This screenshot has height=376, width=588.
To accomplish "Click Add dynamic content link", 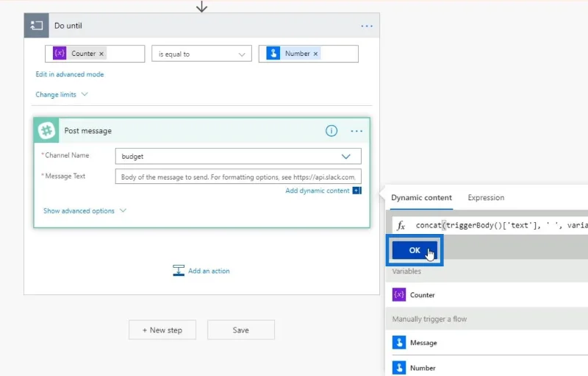I will [318, 191].
